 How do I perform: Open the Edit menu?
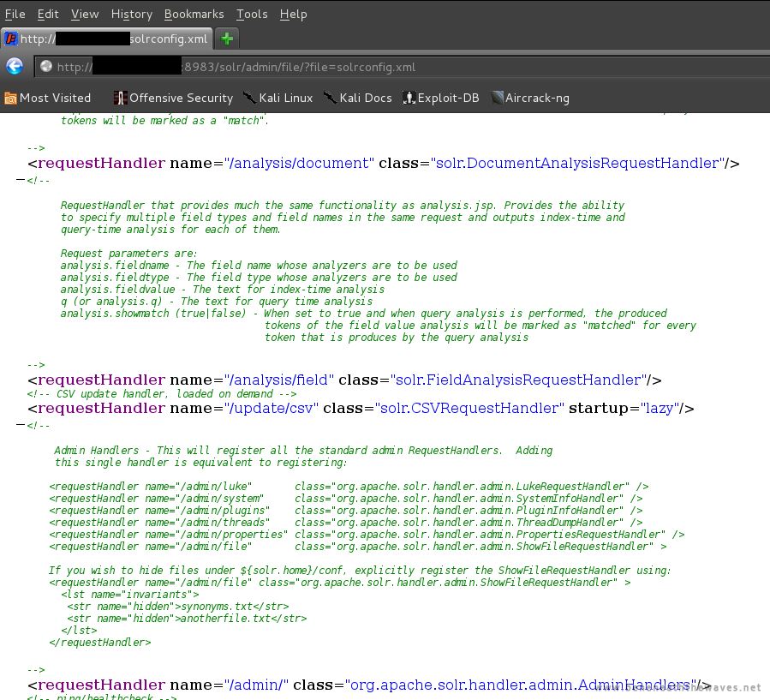pos(48,15)
